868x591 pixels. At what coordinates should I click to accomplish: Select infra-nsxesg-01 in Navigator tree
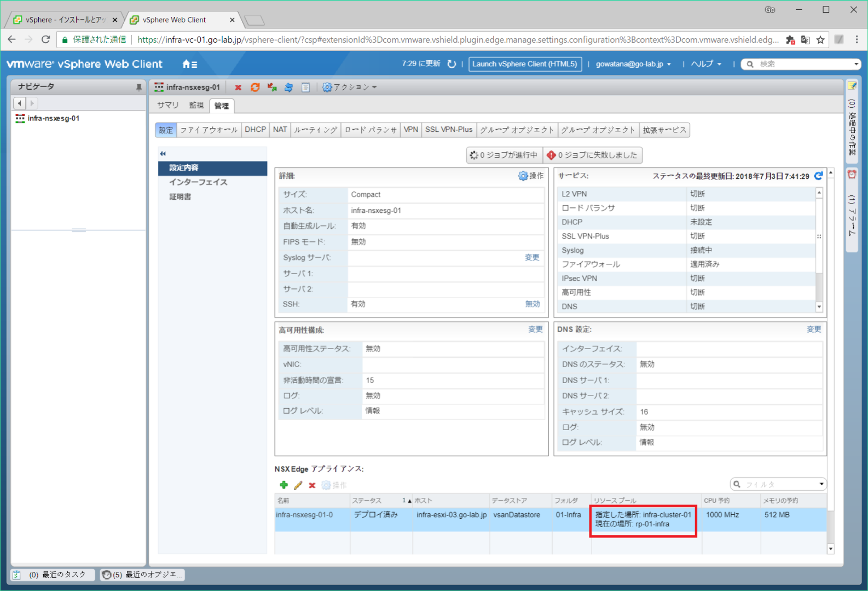[54, 118]
